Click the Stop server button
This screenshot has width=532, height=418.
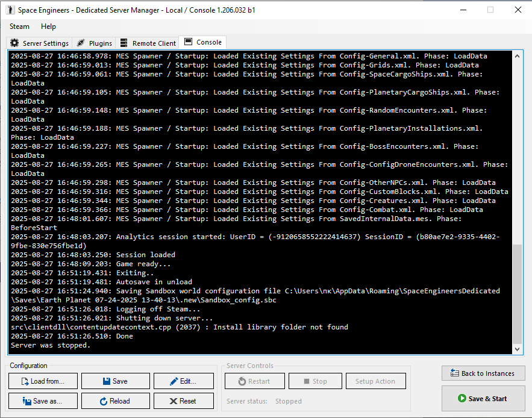315,381
